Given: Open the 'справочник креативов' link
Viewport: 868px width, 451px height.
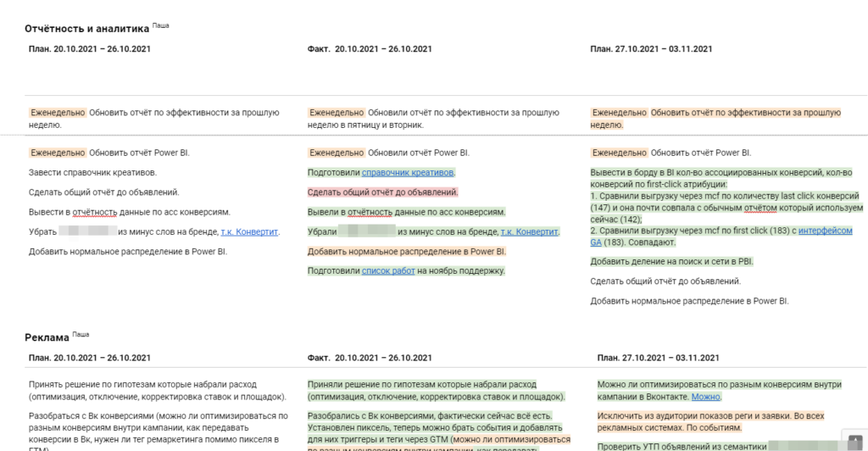Looking at the screenshot, I should 408,173.
